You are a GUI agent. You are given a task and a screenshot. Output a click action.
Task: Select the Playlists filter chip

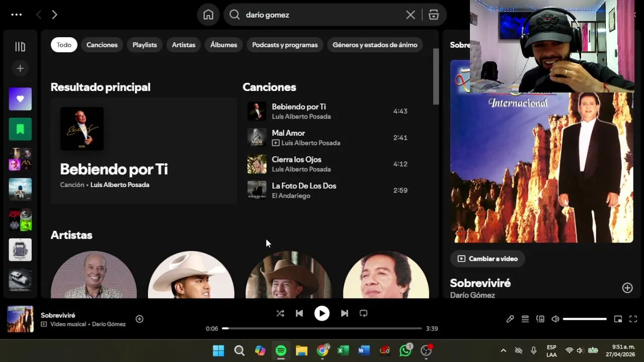145,45
